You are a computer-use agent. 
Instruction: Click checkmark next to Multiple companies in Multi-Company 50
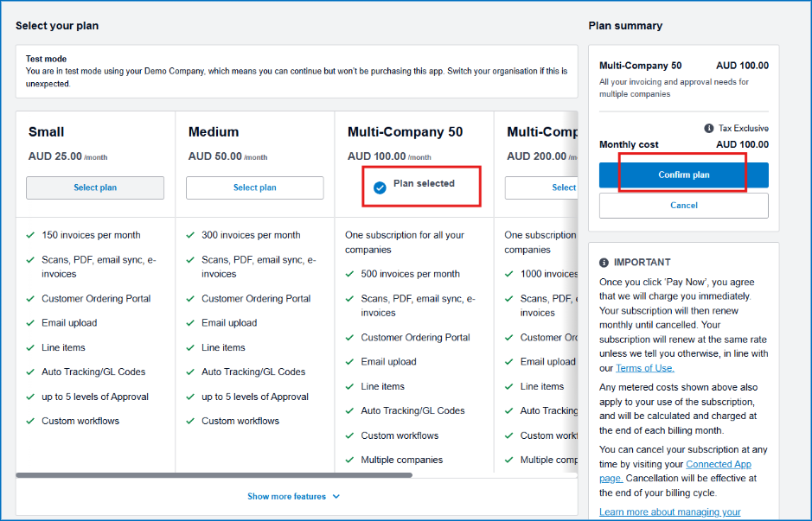(349, 460)
